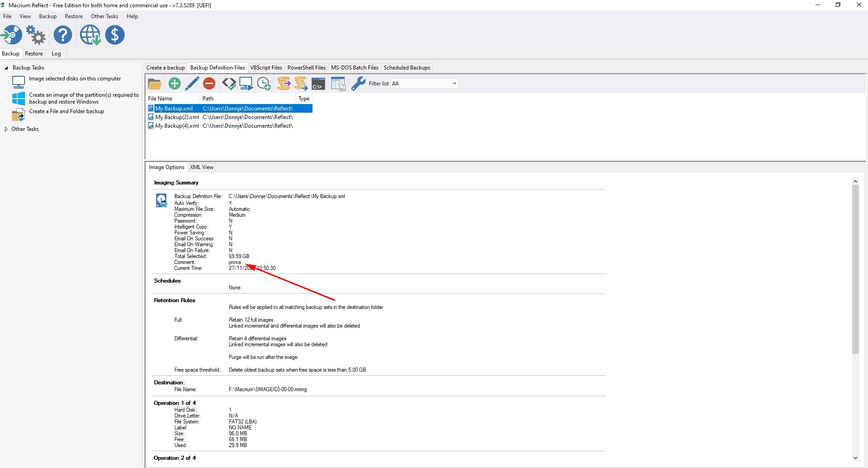
Task: Switch to VBScript Files tab
Action: 266,68
